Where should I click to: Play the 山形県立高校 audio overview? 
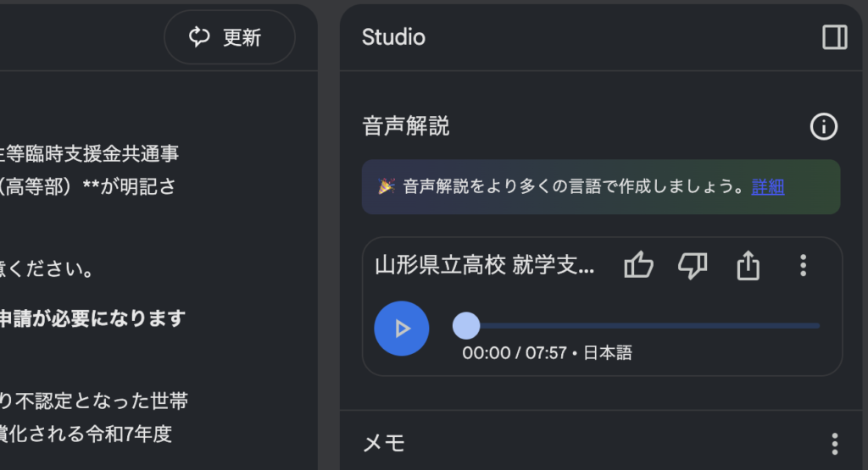(402, 329)
